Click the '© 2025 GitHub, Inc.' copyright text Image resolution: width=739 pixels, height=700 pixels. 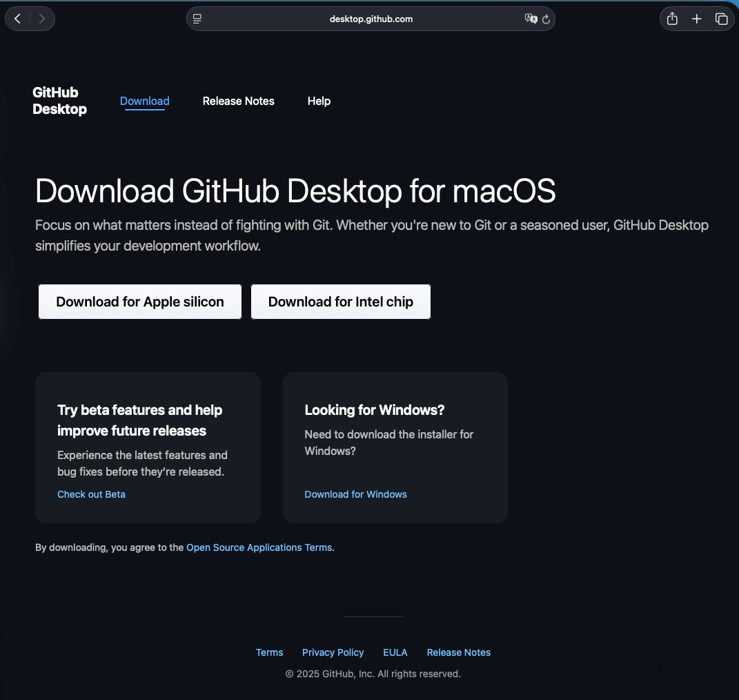[x=373, y=674]
